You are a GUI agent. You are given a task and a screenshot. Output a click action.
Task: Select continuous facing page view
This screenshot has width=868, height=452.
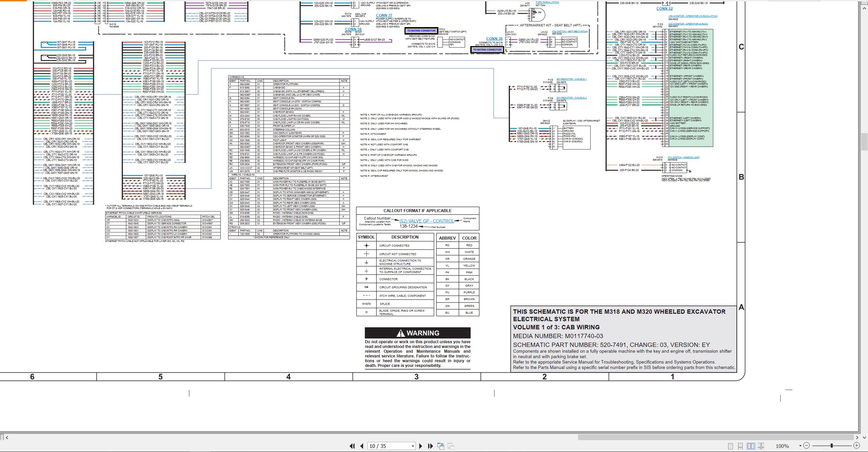(x=761, y=446)
